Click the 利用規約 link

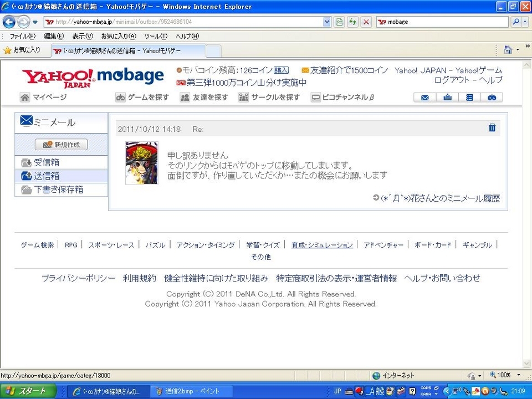point(140,278)
